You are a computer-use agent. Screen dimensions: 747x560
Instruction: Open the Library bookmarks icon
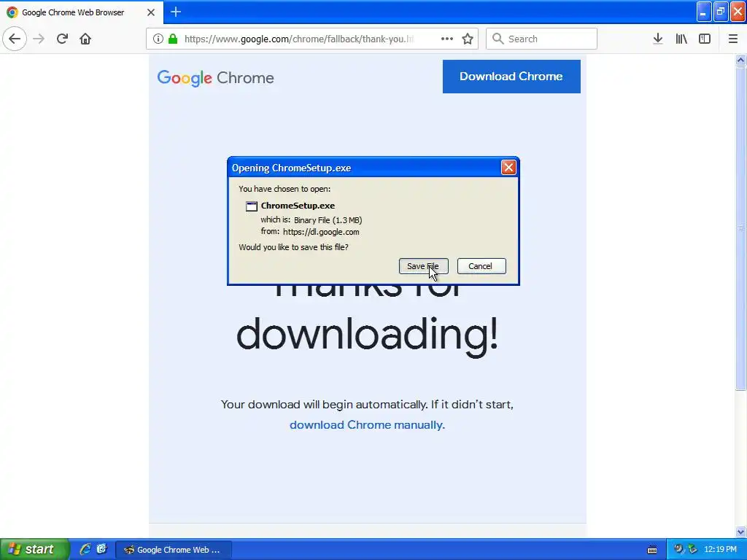click(x=681, y=39)
